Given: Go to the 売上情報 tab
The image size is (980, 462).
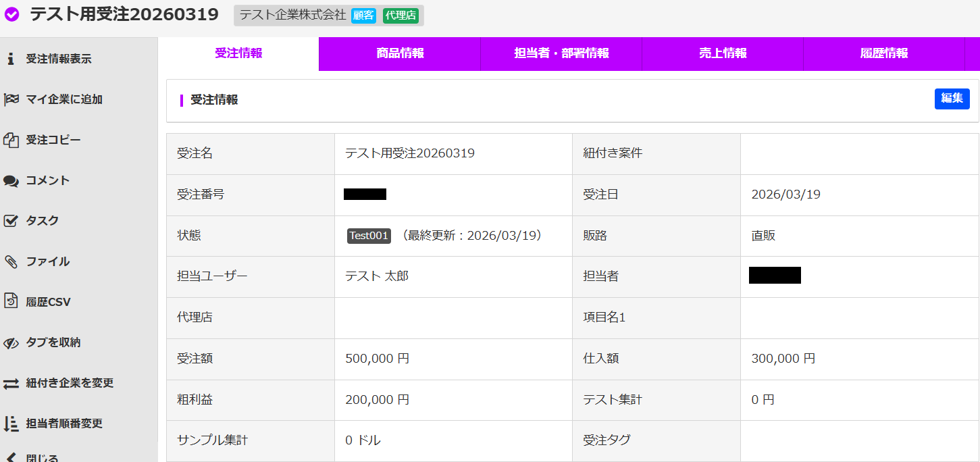Looking at the screenshot, I should click(x=723, y=54).
